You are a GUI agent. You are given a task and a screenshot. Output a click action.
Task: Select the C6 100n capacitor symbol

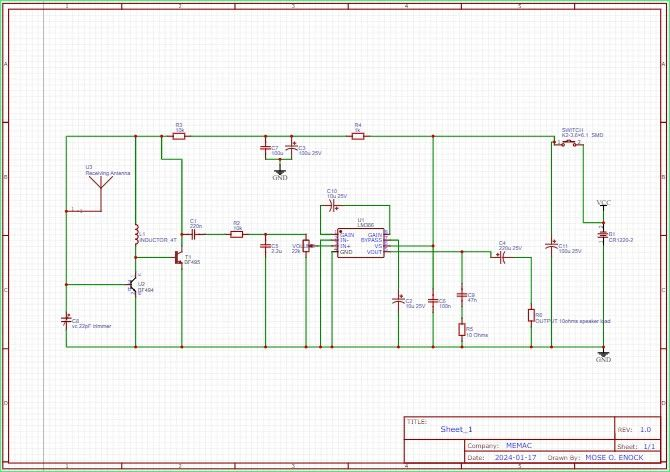(x=433, y=301)
